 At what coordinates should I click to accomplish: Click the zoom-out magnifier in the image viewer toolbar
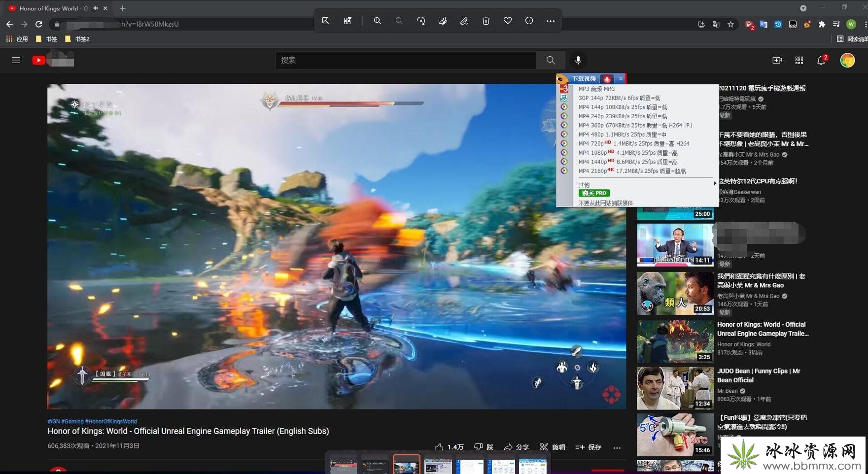pos(399,21)
